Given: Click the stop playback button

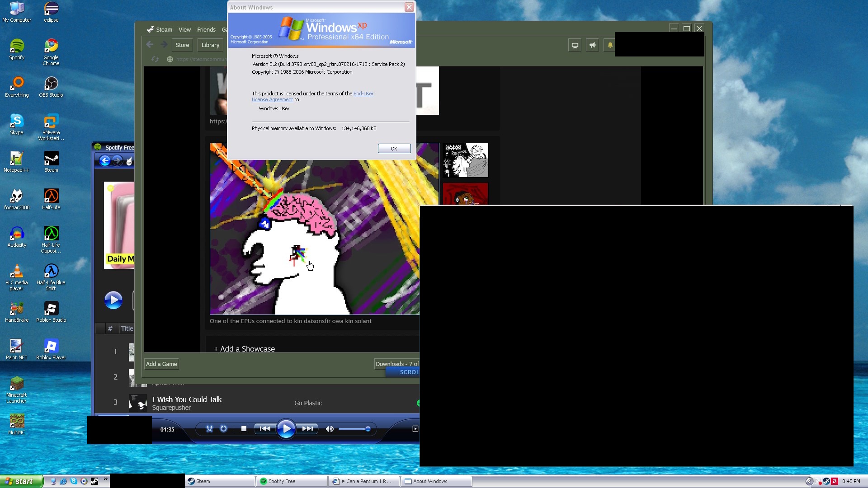Looking at the screenshot, I should [x=244, y=429].
